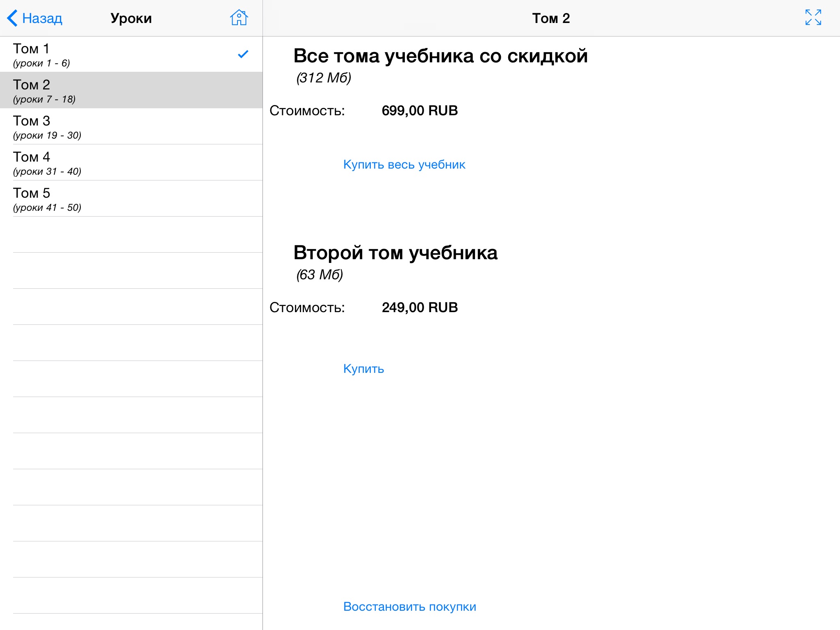Click the Том 2 title in header
Screen dimensions: 840x630
coord(551,18)
